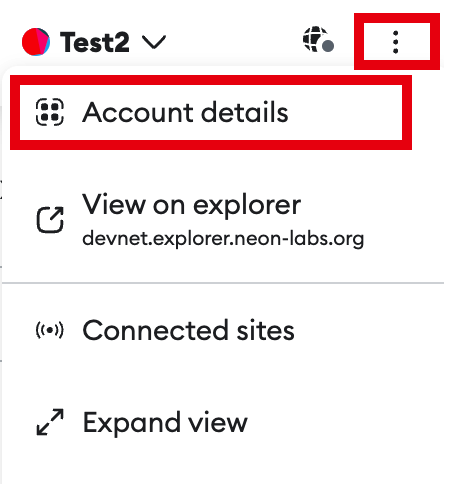This screenshot has height=484, width=476.
Task: Click the QR-style icon beside Account details
Action: [50, 112]
